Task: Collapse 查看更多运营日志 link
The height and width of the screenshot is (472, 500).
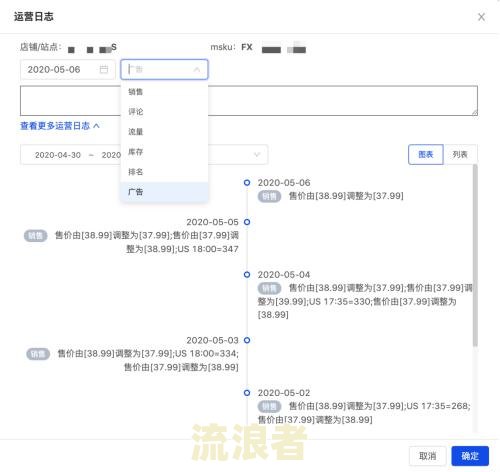Action: (x=60, y=126)
